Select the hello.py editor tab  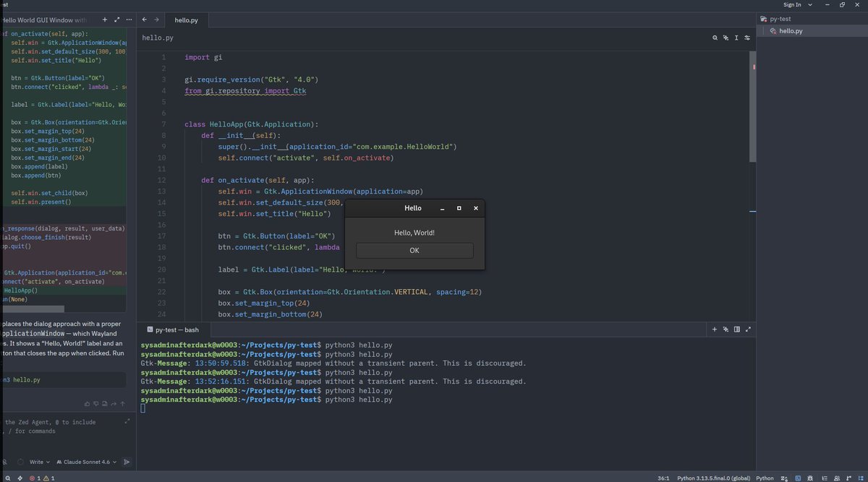(x=186, y=20)
